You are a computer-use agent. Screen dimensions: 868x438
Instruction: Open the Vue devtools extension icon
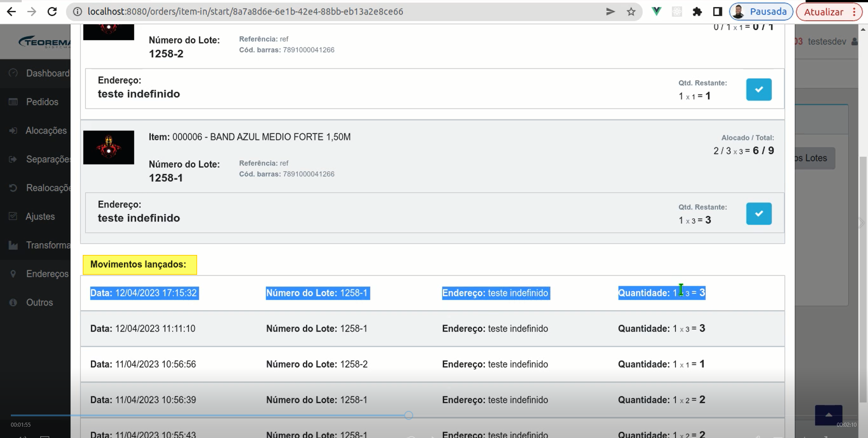pyautogui.click(x=656, y=12)
